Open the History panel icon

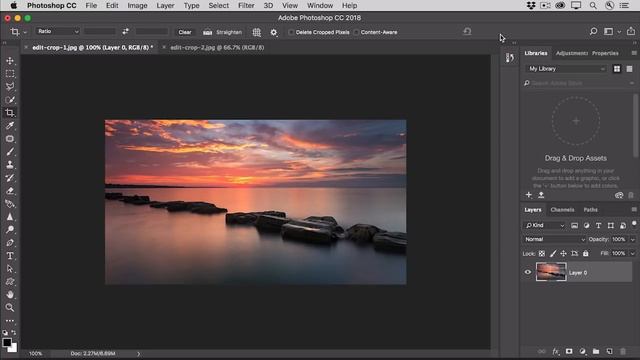(x=509, y=58)
